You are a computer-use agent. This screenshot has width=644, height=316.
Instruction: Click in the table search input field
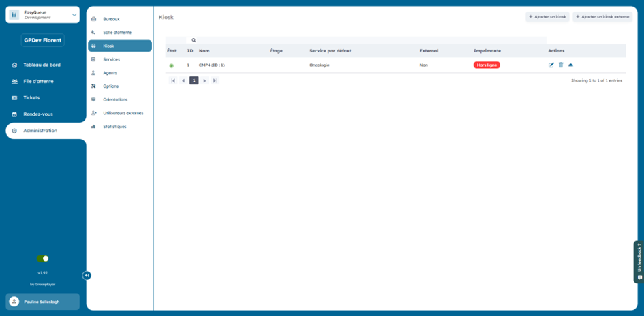[368, 40]
